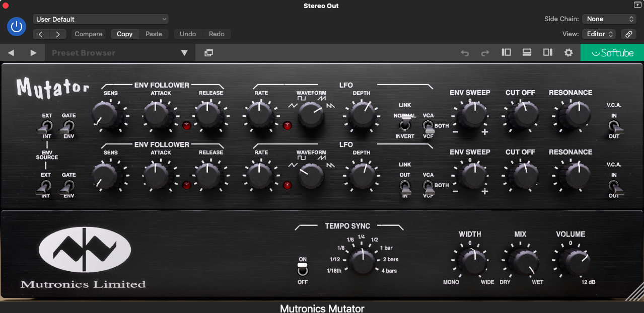The width and height of the screenshot is (644, 313).
Task: Open the User Default preset dropdown
Action: [101, 19]
